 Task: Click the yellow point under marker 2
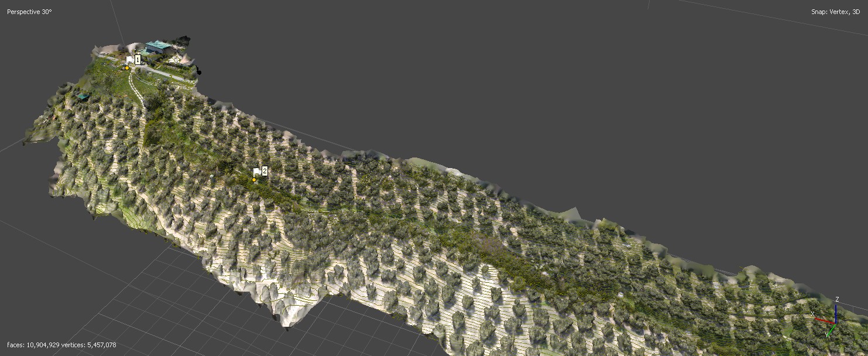(x=254, y=180)
